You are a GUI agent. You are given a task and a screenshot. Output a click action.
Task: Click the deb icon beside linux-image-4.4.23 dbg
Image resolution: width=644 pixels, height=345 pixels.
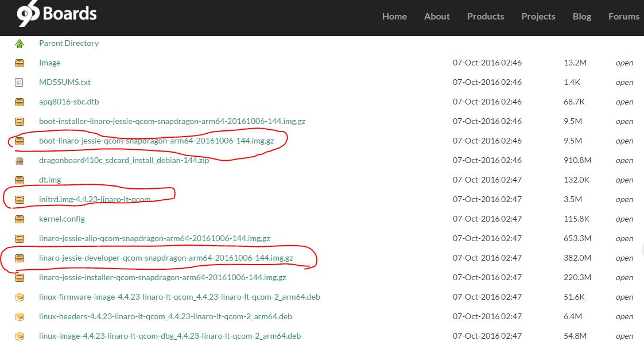click(x=20, y=336)
